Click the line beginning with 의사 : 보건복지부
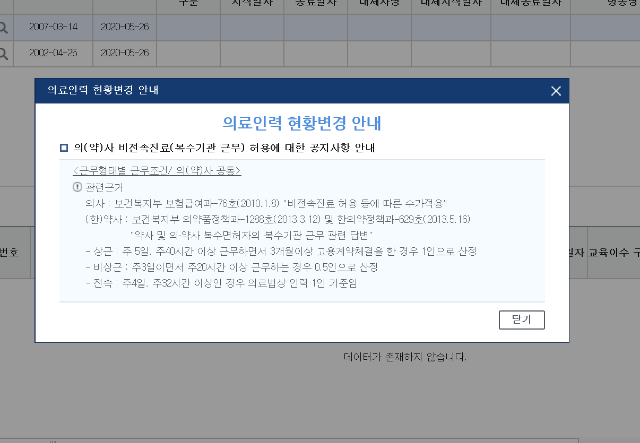This screenshot has width=640, height=443. (x=266, y=203)
